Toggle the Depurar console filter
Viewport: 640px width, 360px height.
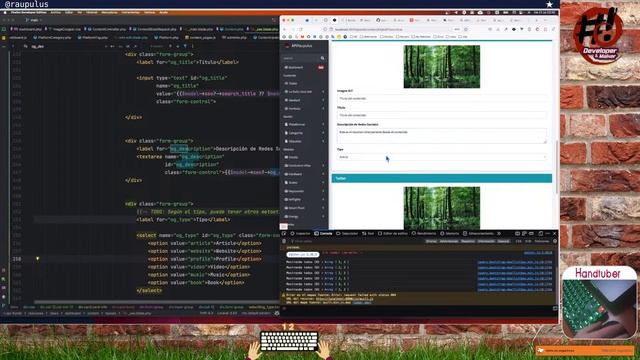click(x=503, y=241)
